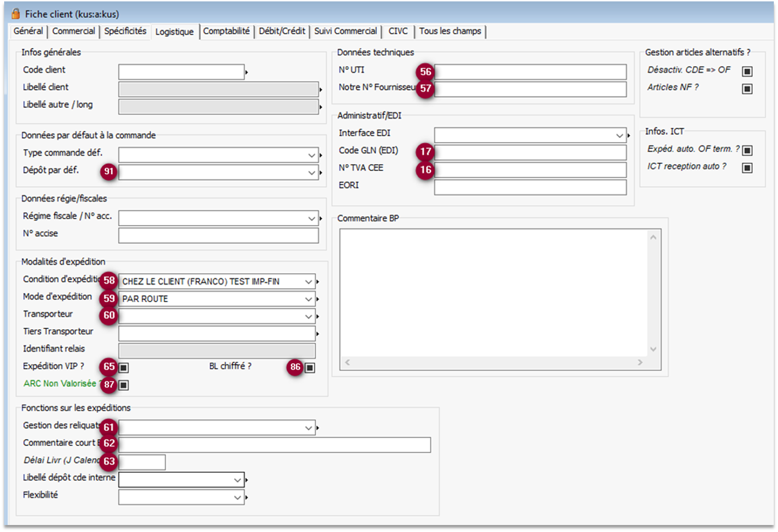Toggle ICT reception auto checkbox
Image resolution: width=778 pixels, height=532 pixels.
point(747,168)
